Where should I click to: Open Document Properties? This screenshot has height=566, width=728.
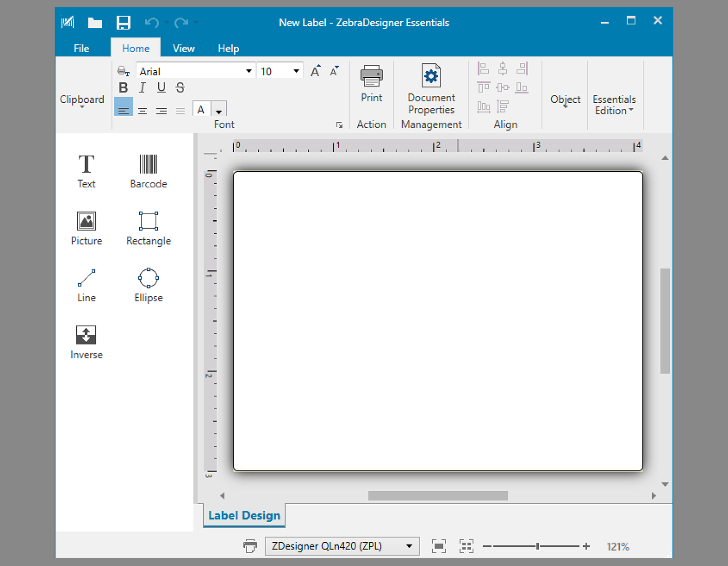(x=431, y=89)
